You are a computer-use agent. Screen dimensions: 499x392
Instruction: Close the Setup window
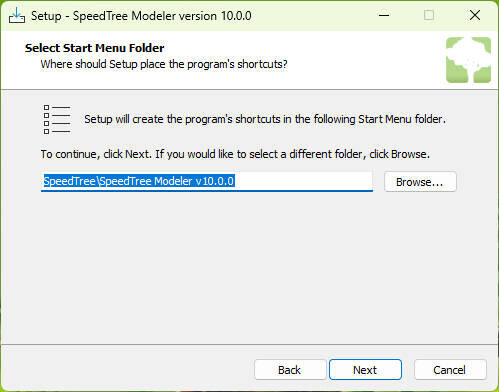coord(475,15)
